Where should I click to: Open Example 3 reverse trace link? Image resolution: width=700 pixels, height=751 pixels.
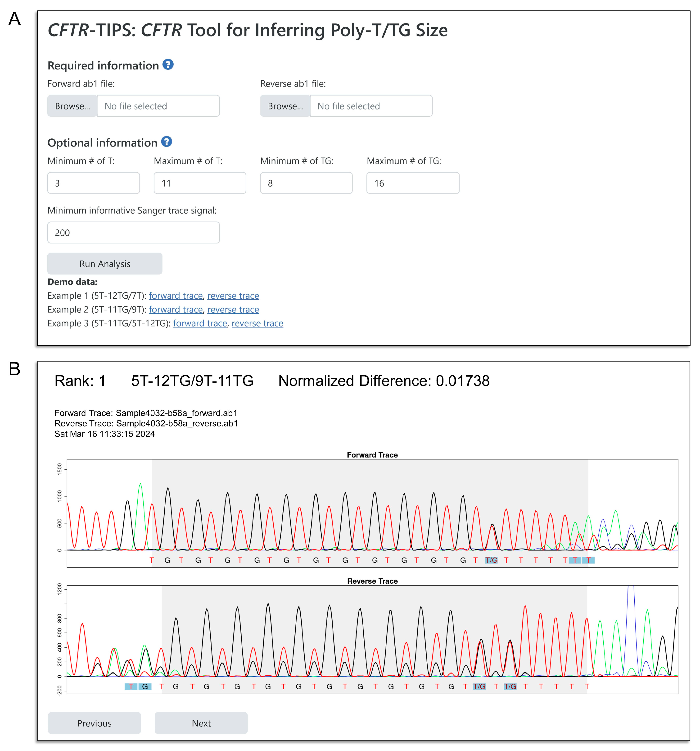tap(257, 324)
